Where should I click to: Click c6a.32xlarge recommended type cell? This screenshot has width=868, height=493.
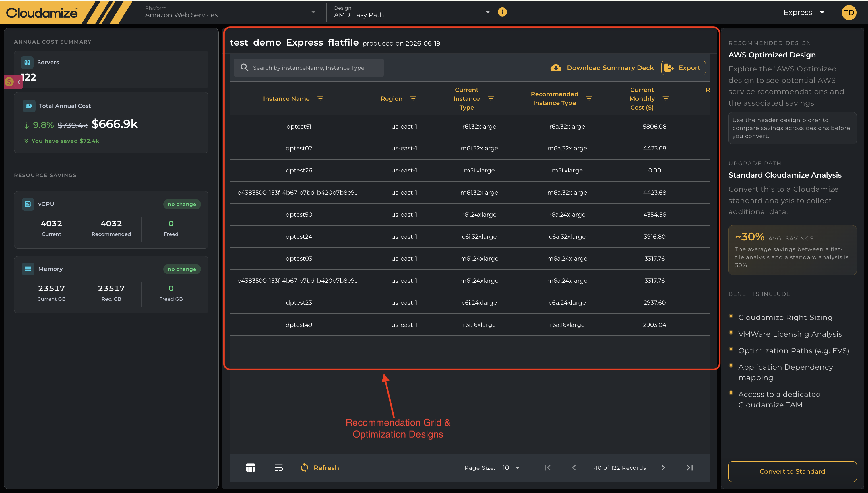pos(567,236)
